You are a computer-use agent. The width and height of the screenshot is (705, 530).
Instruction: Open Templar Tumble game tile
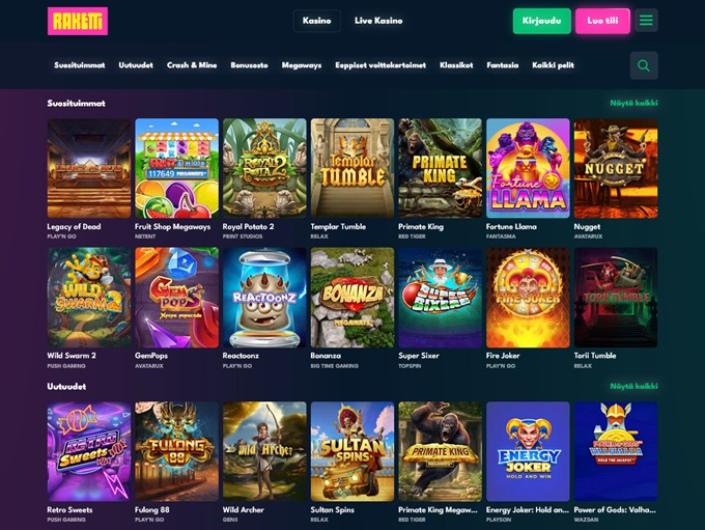click(352, 169)
